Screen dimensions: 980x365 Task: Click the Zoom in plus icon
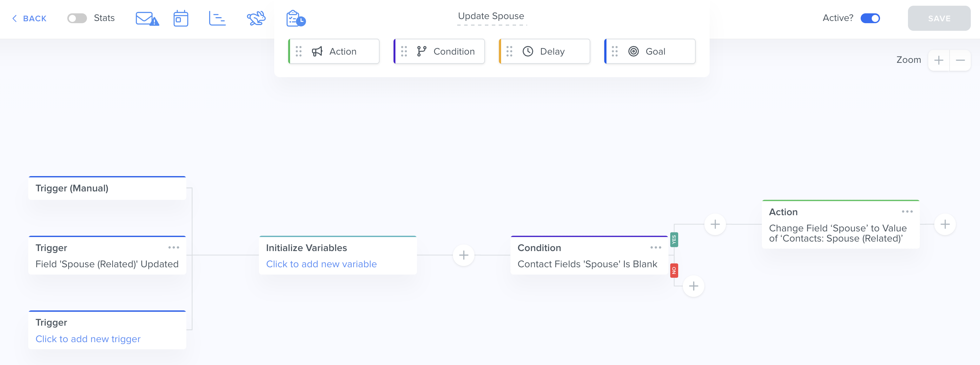point(938,60)
